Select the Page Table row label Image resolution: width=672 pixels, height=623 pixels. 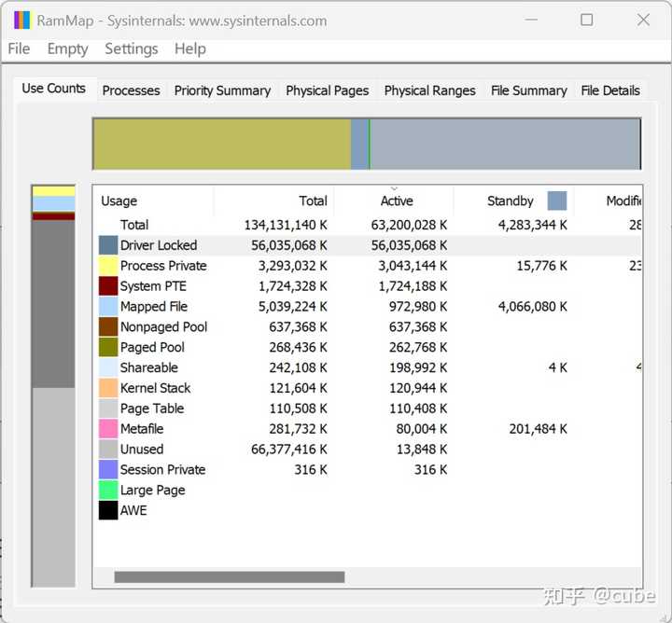click(x=152, y=408)
